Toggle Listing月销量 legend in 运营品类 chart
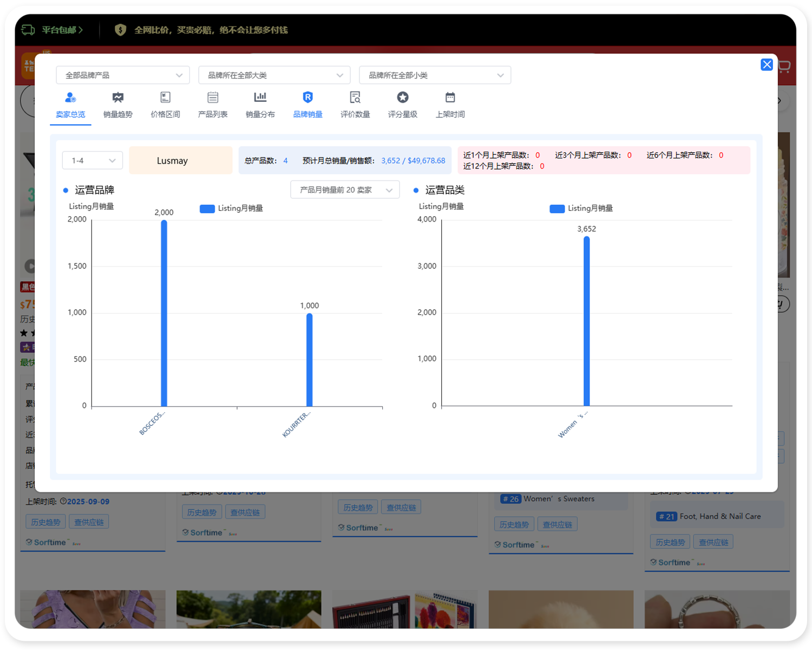Viewport: 812px width, 650px height. point(581,209)
